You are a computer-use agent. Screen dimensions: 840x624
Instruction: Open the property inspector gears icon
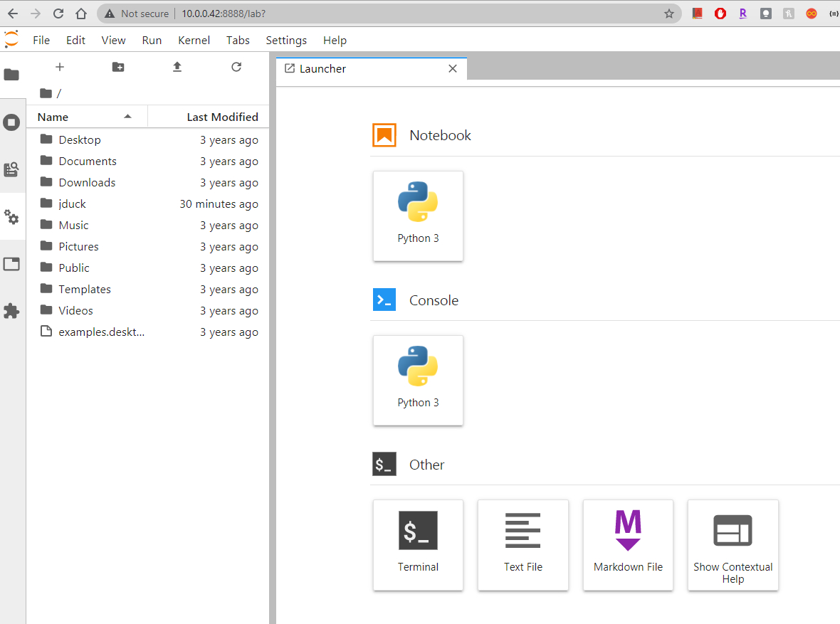(11, 217)
